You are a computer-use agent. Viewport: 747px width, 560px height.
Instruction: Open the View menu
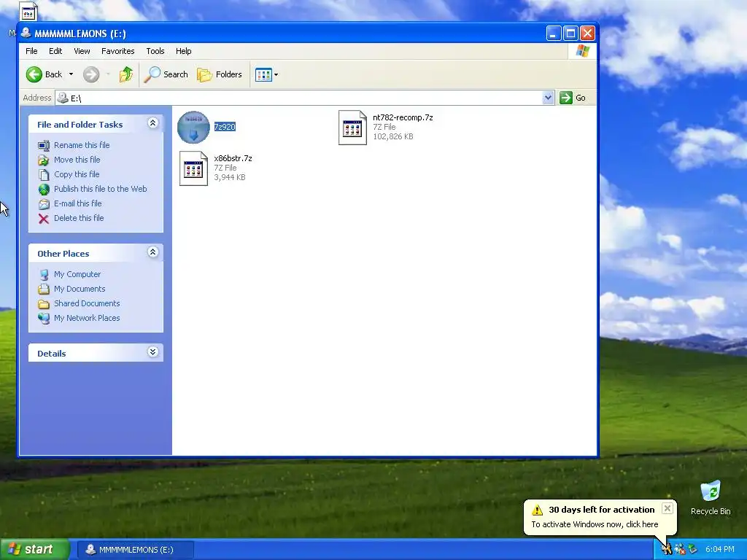[x=82, y=51]
